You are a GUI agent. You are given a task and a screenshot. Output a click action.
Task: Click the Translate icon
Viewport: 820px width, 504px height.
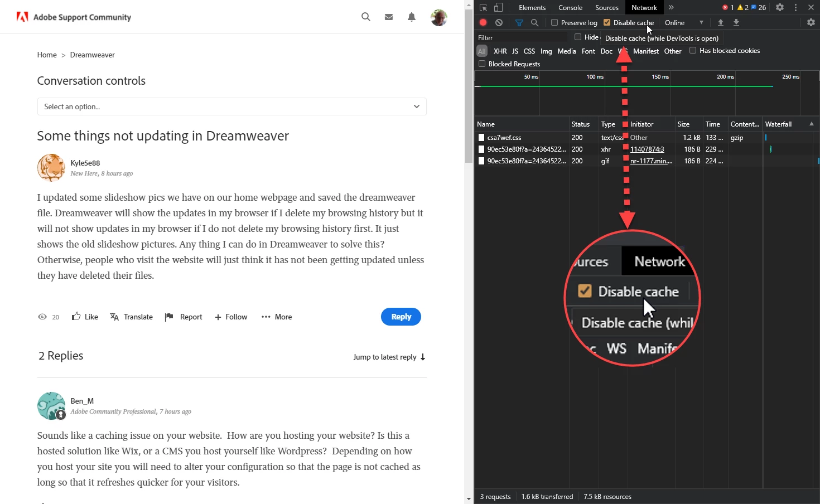(x=114, y=317)
